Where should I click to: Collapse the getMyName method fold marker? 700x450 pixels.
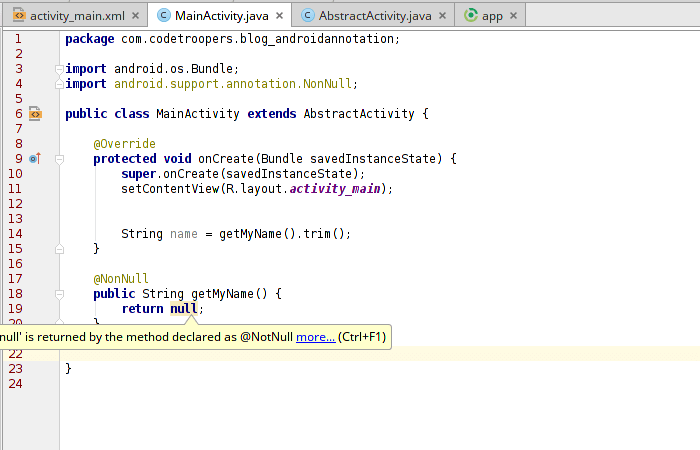click(59, 294)
